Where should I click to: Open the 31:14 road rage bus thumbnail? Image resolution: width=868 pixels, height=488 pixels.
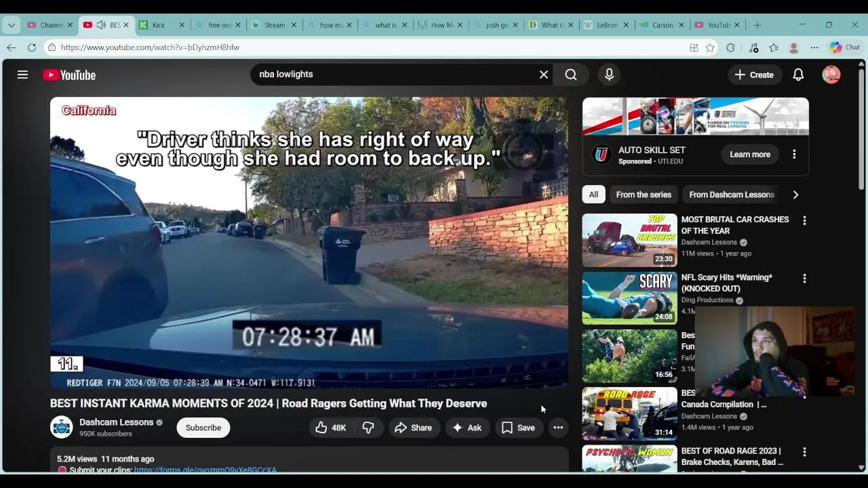tap(629, 413)
